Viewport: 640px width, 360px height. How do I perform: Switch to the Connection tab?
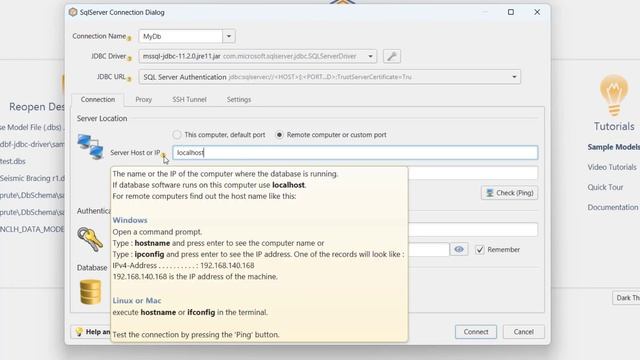pos(98,100)
